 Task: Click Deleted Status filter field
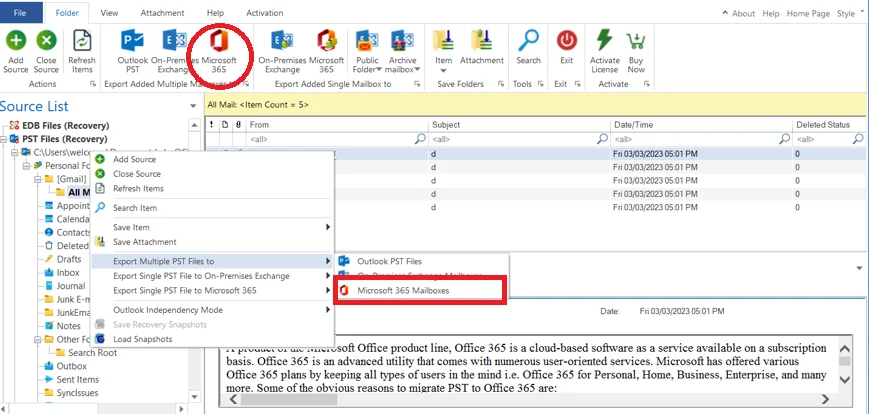pos(829,139)
